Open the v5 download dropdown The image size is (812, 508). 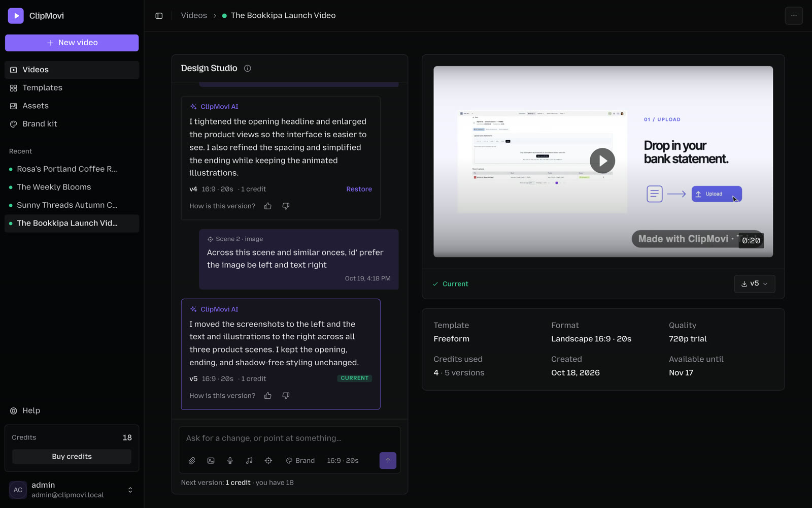coord(754,284)
